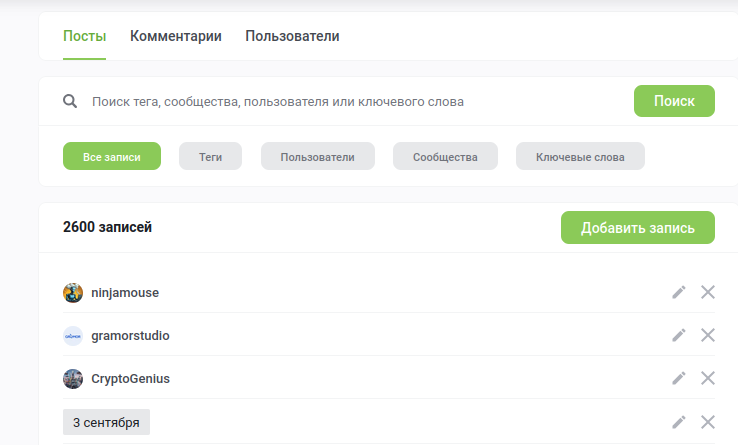Focus the search text field
738x445 pixels.
point(350,102)
